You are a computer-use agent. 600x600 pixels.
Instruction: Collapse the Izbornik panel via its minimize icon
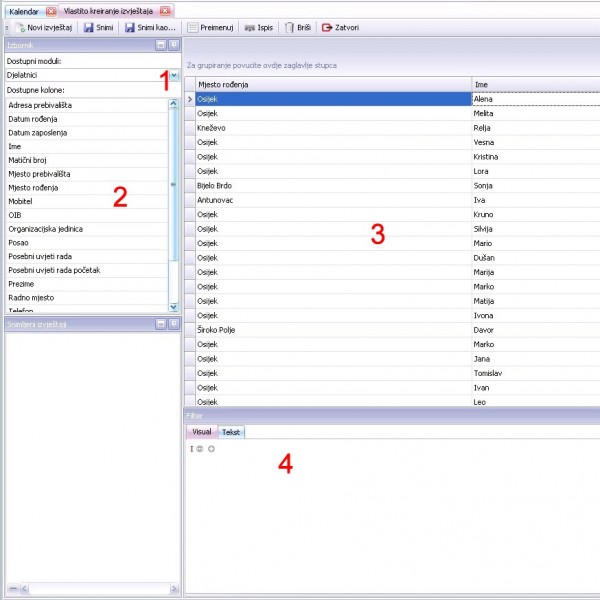tap(161, 45)
